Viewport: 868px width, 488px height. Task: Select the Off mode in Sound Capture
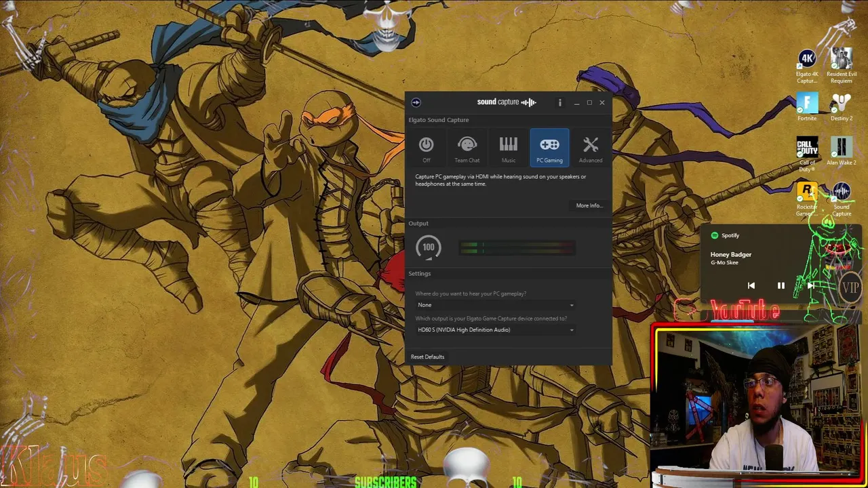(x=426, y=148)
